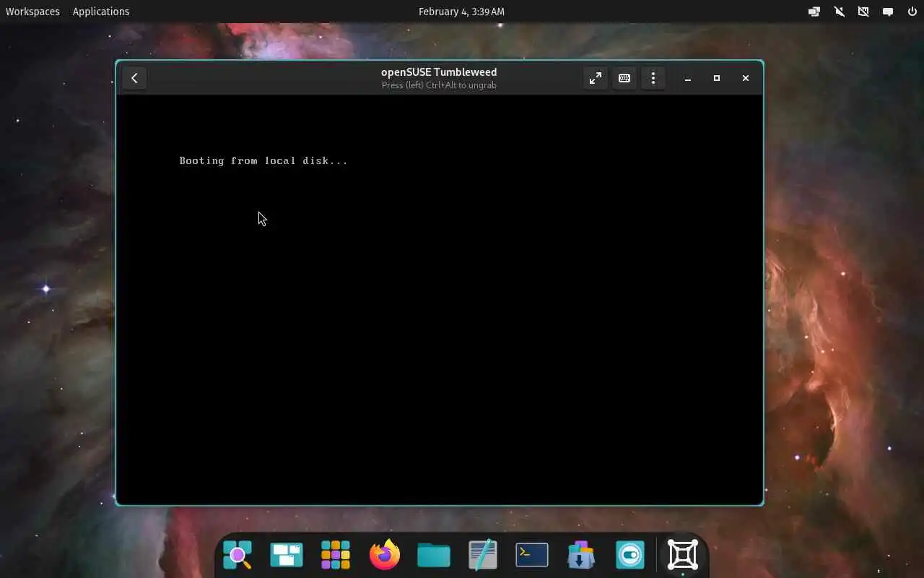Open the workspaces icon in the dock

pos(287,555)
